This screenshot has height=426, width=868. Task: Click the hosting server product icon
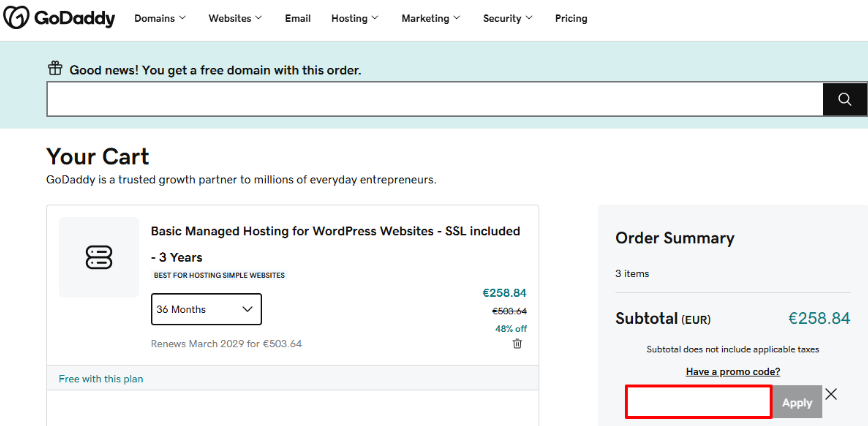pyautogui.click(x=99, y=257)
